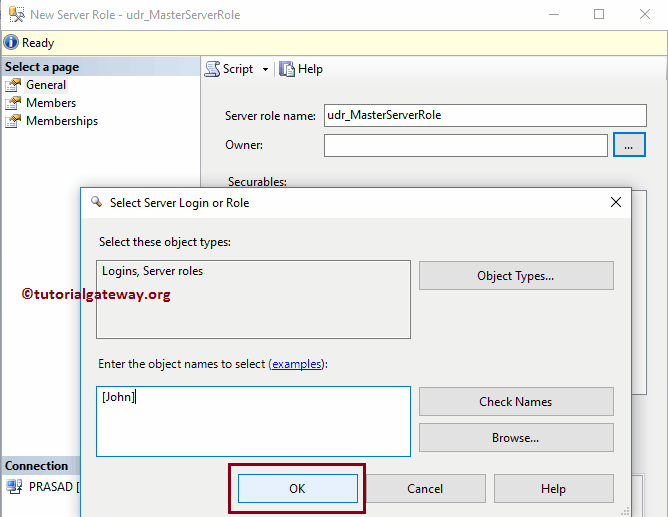Click the search icon in dialog title
Image resolution: width=668 pixels, height=517 pixels.
coord(96,202)
